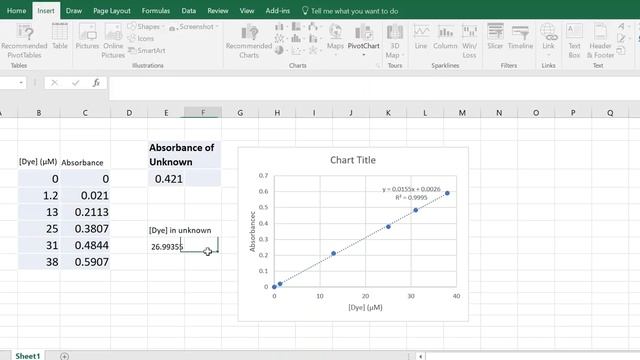Image resolution: width=640 pixels, height=360 pixels.
Task: Open the Screenshot dropdown
Action: [x=194, y=27]
